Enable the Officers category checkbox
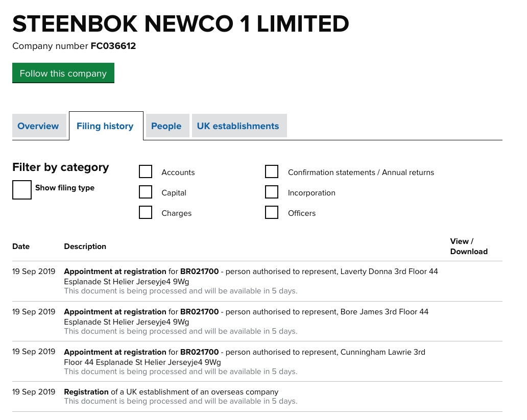The width and height of the screenshot is (527, 420). (272, 213)
